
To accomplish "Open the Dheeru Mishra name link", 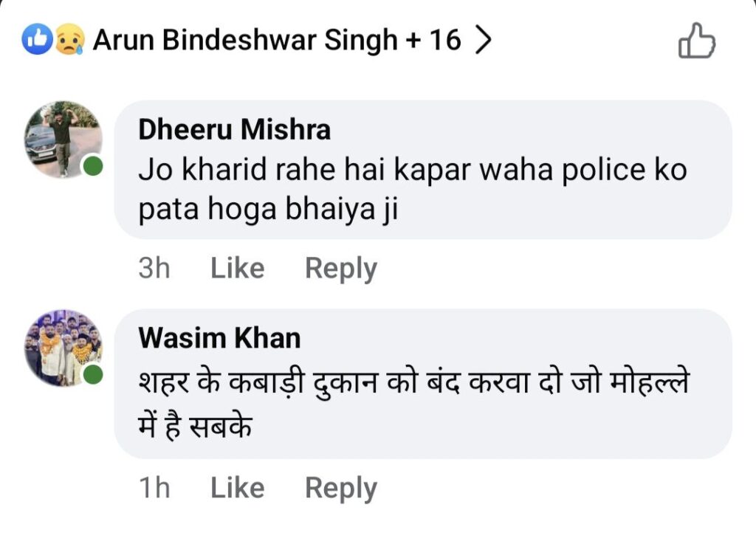I will (234, 130).
